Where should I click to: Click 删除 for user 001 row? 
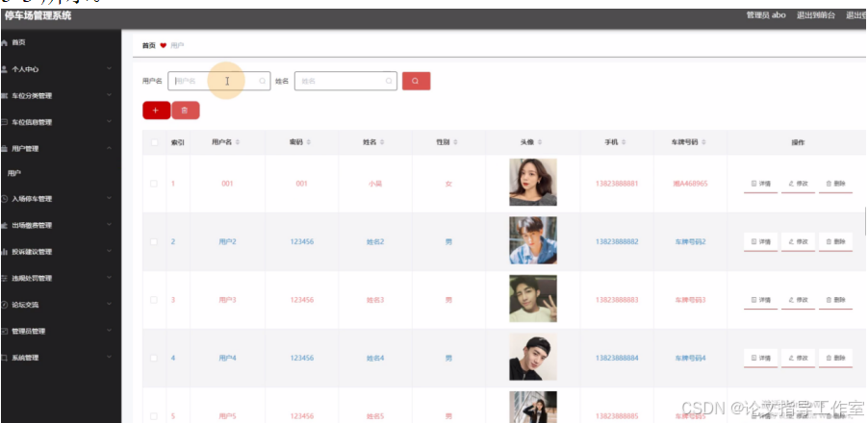(x=835, y=184)
